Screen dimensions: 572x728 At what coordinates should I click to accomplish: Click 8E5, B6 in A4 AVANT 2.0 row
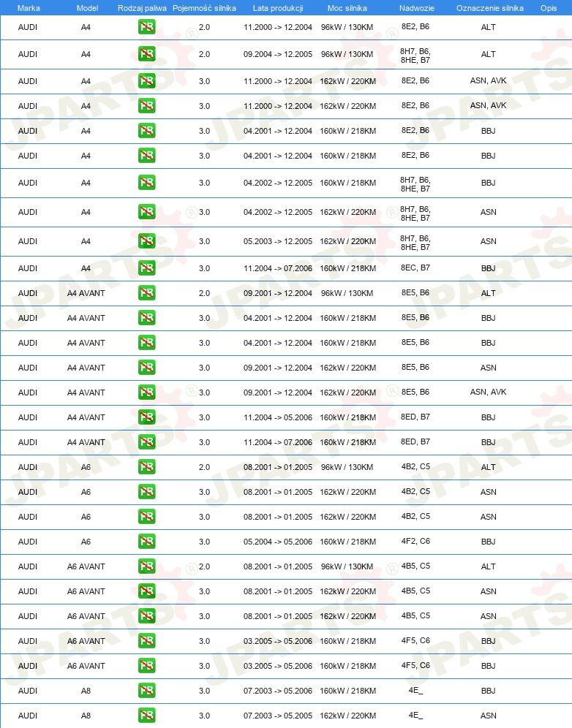click(x=415, y=292)
